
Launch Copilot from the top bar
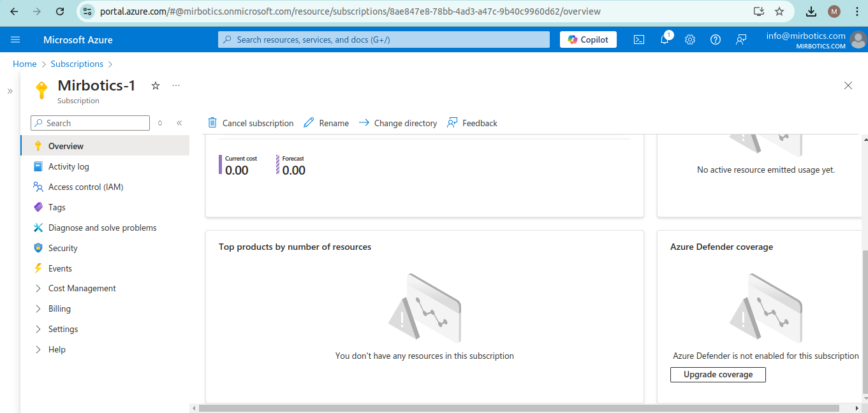point(587,40)
